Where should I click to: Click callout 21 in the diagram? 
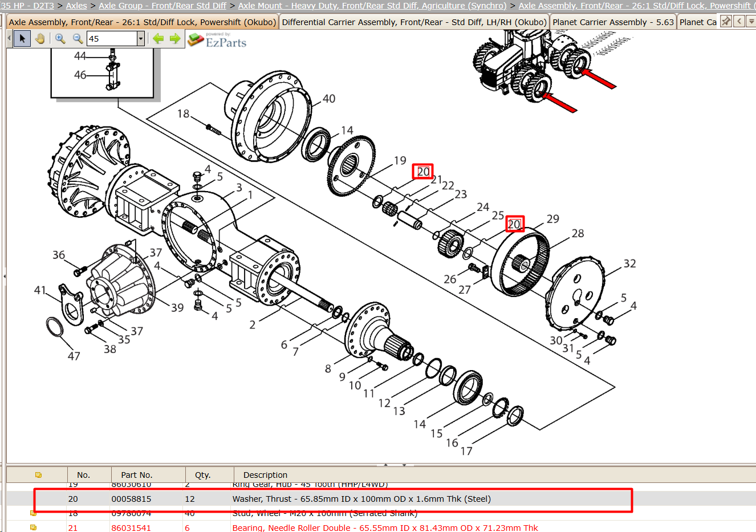click(437, 180)
